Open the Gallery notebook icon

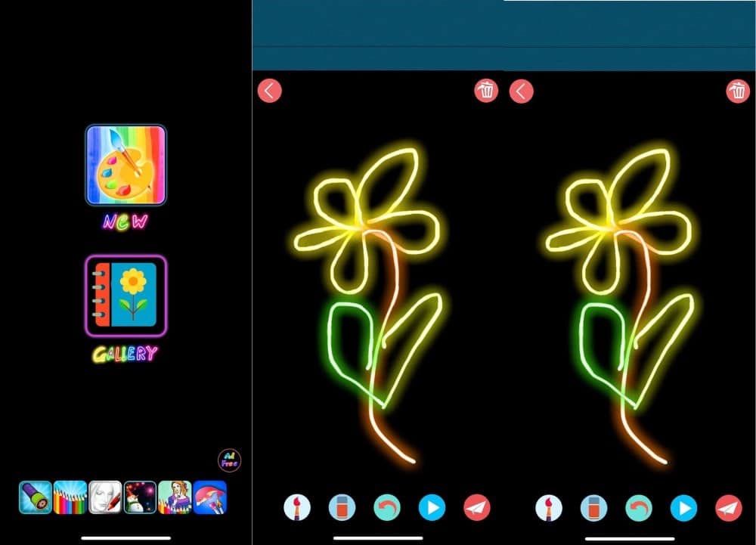pos(125,295)
